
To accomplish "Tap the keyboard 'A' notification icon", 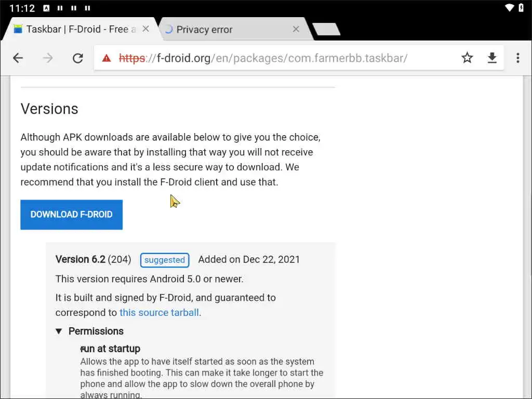I will 46,8.
